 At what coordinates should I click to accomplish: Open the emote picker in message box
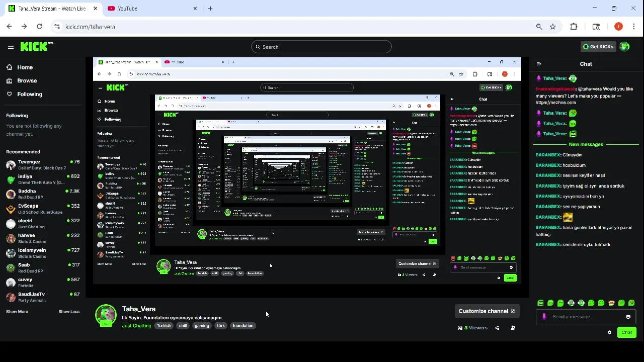628,317
